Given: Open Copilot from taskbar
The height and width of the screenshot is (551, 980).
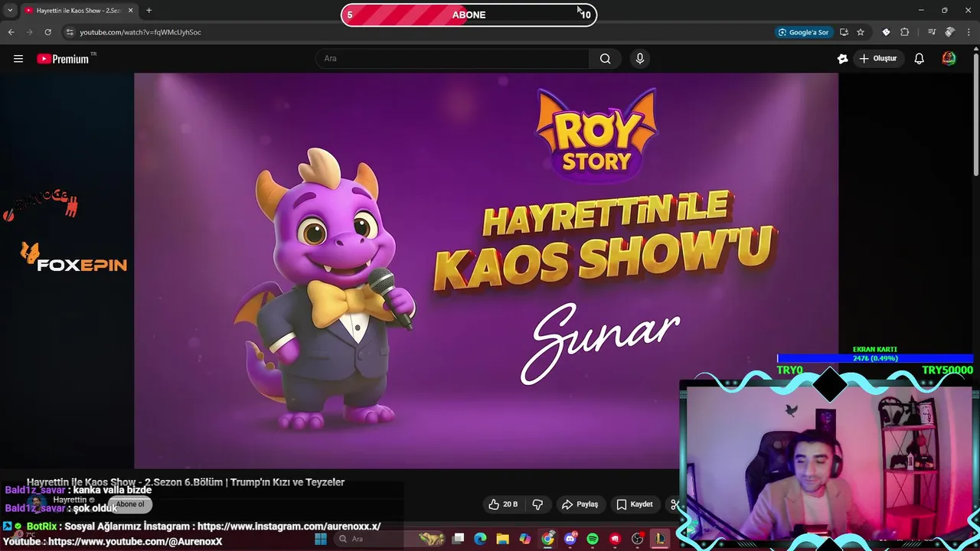Looking at the screenshot, I should coord(524,539).
